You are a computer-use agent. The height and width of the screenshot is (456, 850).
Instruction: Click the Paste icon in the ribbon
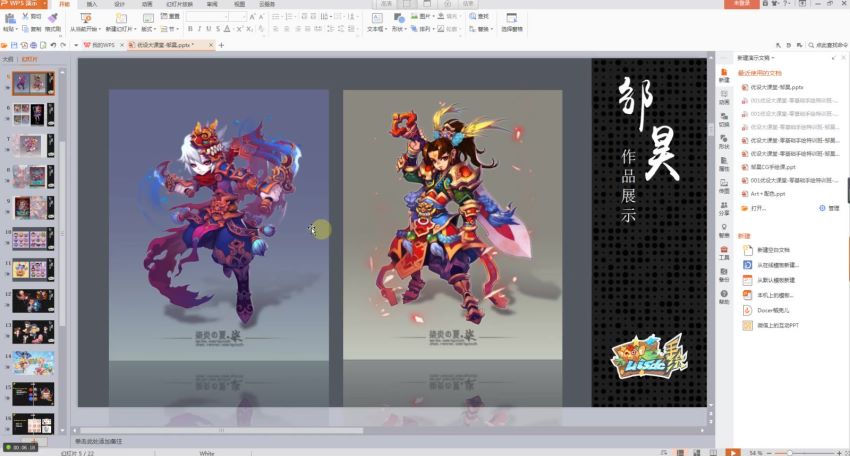click(x=10, y=18)
